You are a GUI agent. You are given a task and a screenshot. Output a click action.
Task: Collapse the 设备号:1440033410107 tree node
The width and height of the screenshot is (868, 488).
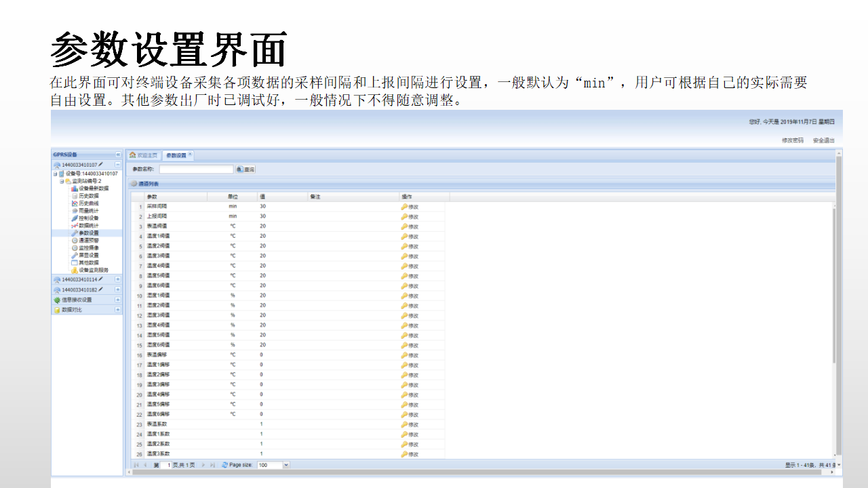(x=55, y=174)
